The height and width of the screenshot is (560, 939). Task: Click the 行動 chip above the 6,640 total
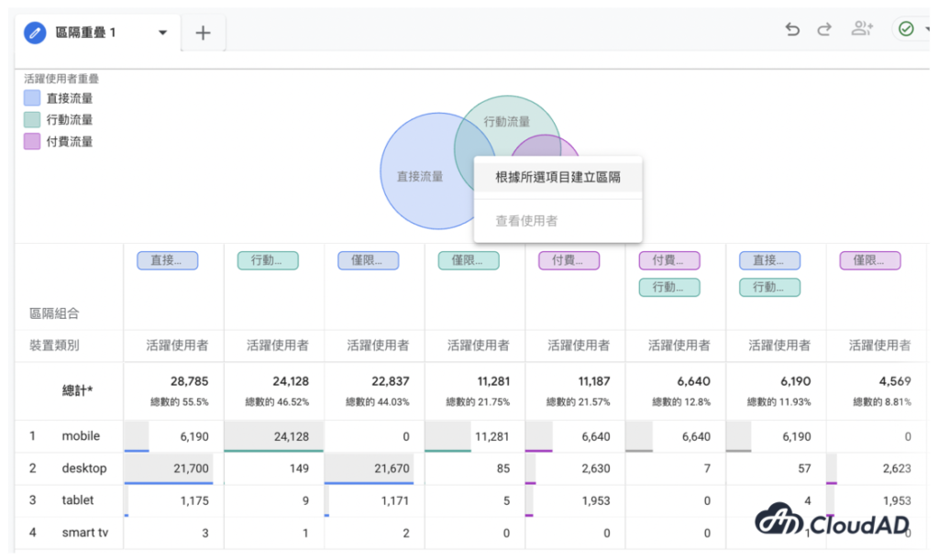tap(669, 288)
